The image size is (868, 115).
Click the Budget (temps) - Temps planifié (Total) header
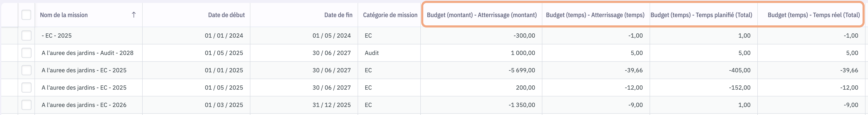(701, 15)
